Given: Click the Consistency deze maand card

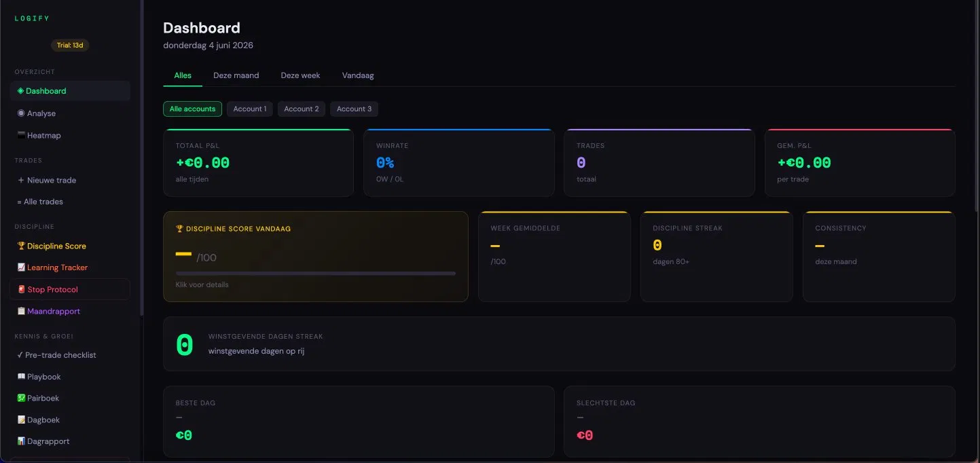Looking at the screenshot, I should (x=879, y=257).
